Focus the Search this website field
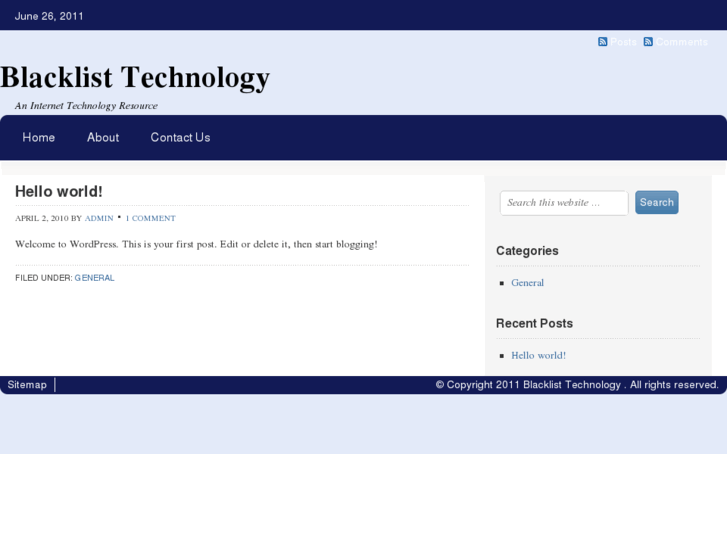 tap(564, 203)
